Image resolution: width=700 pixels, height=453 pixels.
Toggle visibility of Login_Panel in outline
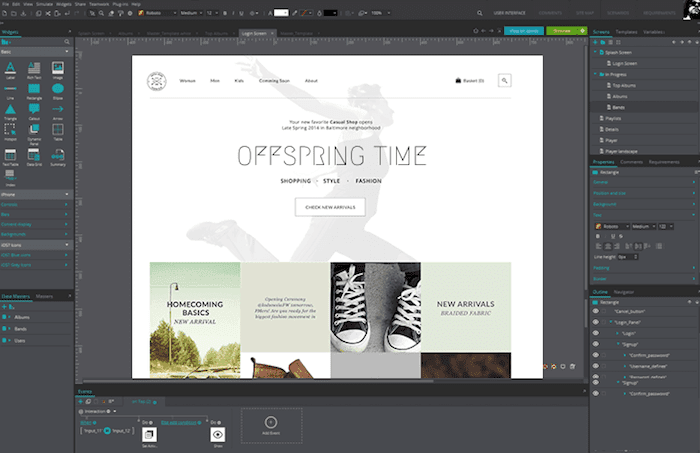pos(596,322)
